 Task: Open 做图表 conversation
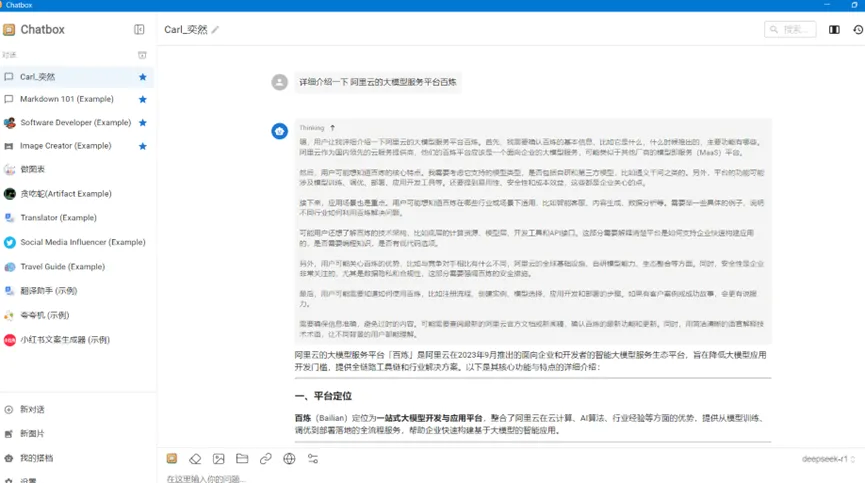click(x=77, y=169)
